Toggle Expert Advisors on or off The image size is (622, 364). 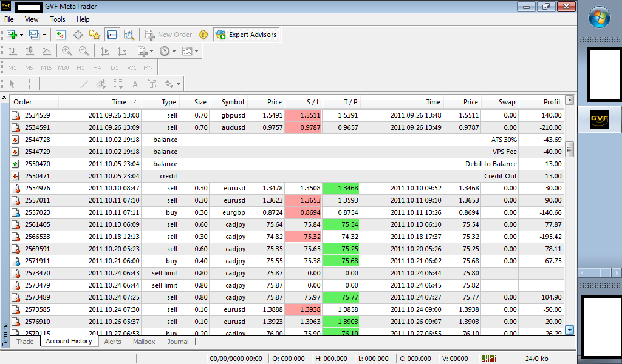(x=247, y=35)
